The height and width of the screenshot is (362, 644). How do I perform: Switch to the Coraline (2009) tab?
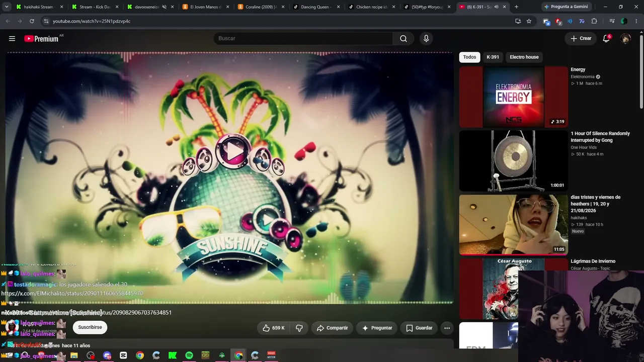[x=261, y=7]
